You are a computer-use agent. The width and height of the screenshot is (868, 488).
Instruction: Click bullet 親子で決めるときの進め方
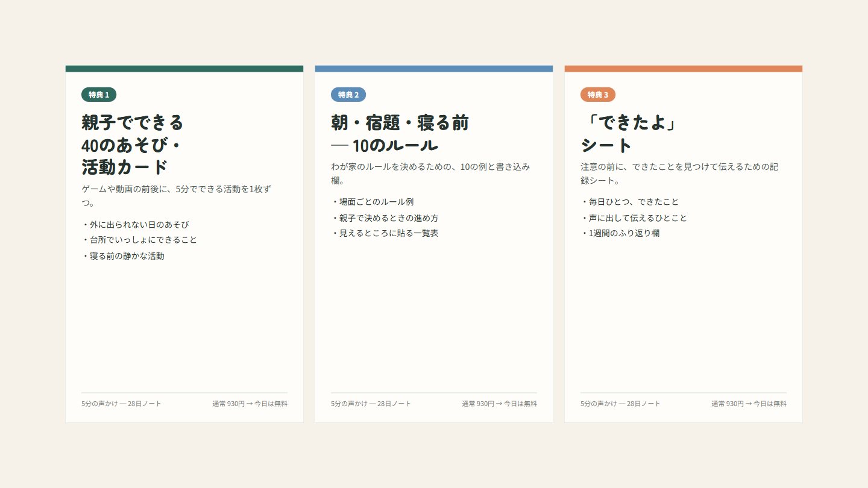[385, 218]
